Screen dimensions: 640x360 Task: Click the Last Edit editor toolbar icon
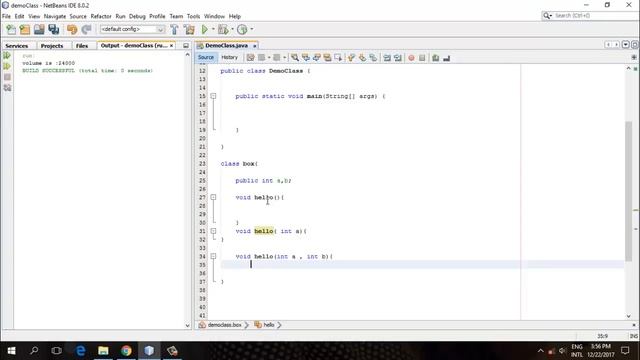pyautogui.click(x=250, y=58)
